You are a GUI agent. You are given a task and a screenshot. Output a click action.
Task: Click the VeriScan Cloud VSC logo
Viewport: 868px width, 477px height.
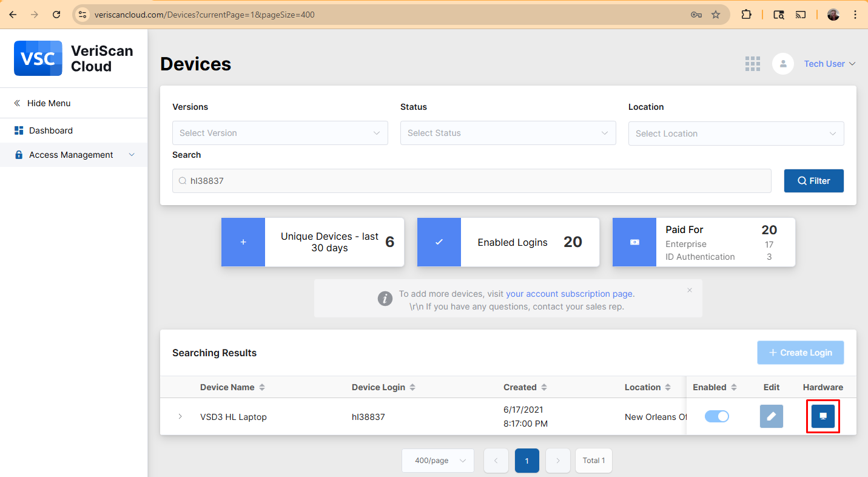[x=38, y=58]
